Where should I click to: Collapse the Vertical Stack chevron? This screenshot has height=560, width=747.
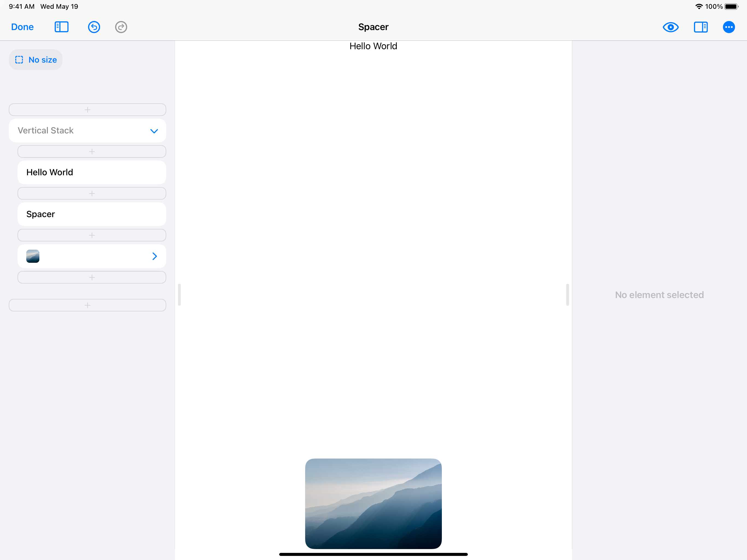[154, 131]
